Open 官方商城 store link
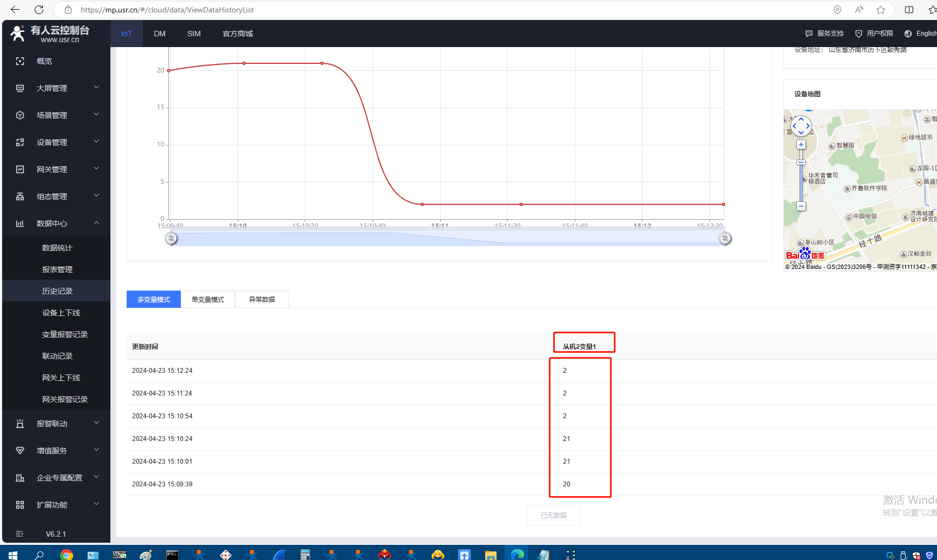 pos(238,34)
